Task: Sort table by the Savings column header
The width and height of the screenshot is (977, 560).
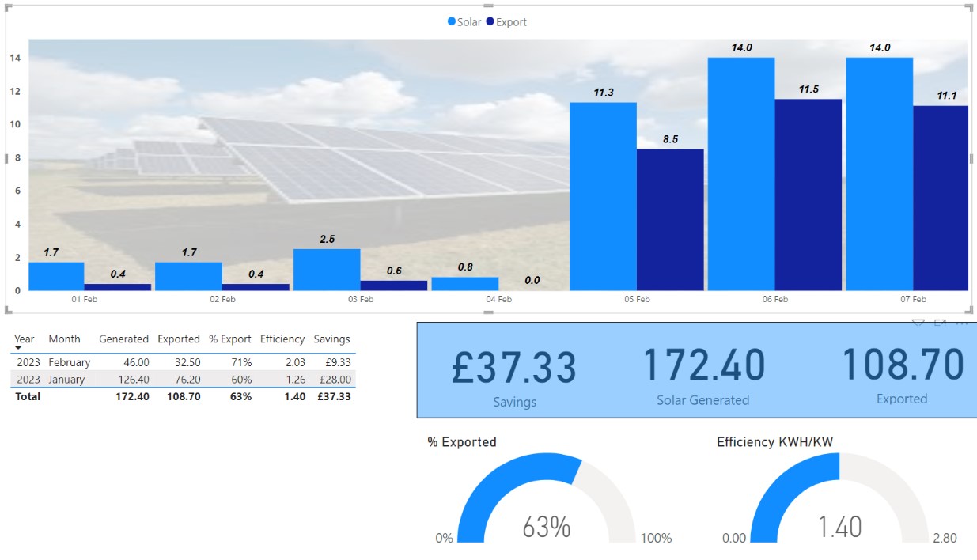Action: point(331,339)
